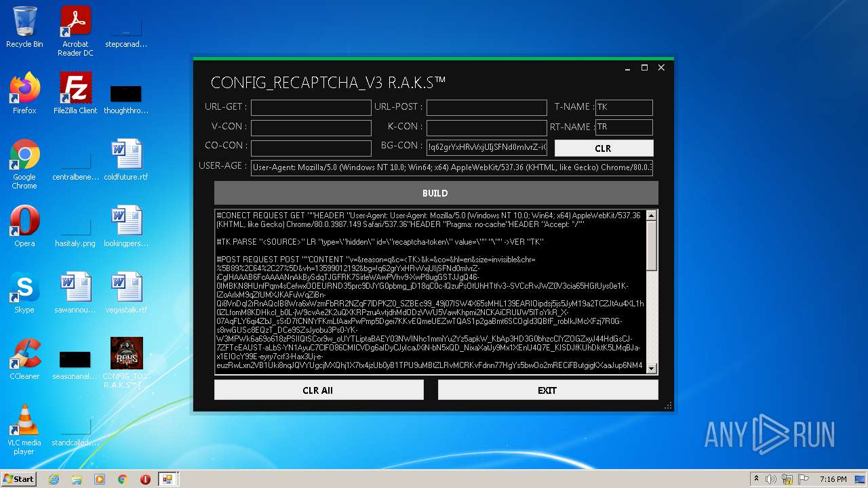
Task: Click into the BG-CON input field
Action: (486, 147)
